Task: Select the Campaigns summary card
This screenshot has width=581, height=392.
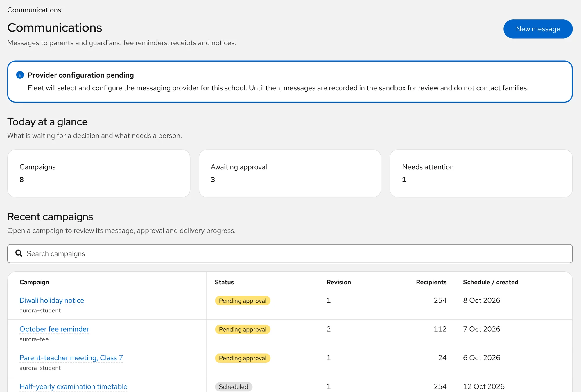Action: coord(99,173)
